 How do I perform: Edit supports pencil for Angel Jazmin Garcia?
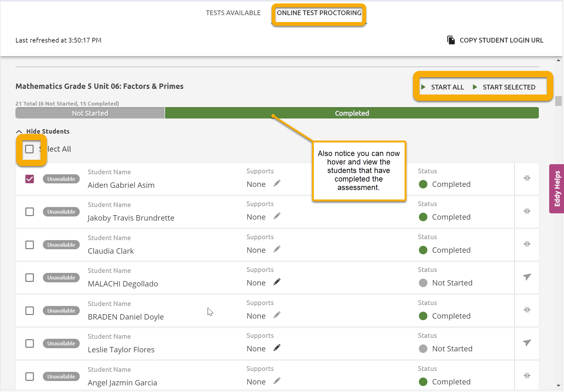pyautogui.click(x=277, y=381)
